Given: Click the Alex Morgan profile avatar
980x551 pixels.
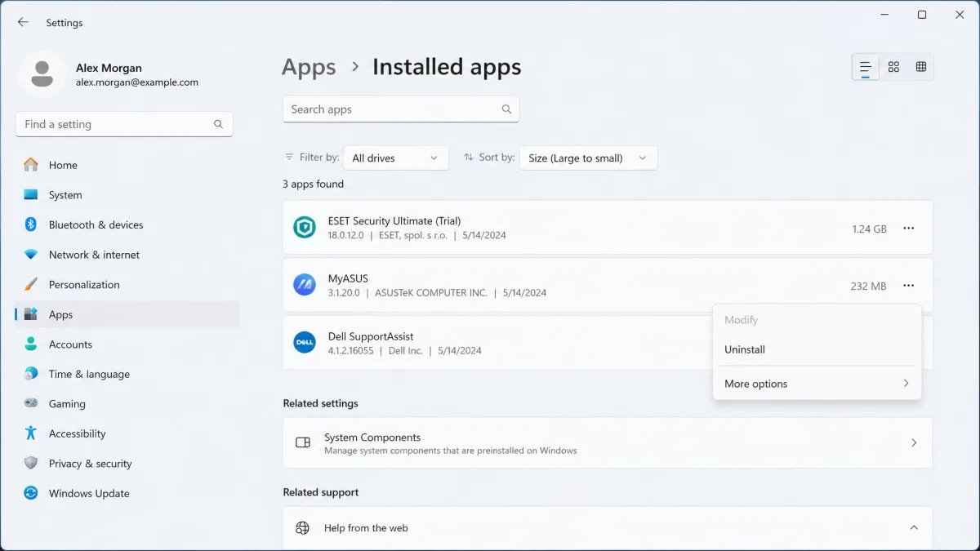Looking at the screenshot, I should [x=42, y=75].
